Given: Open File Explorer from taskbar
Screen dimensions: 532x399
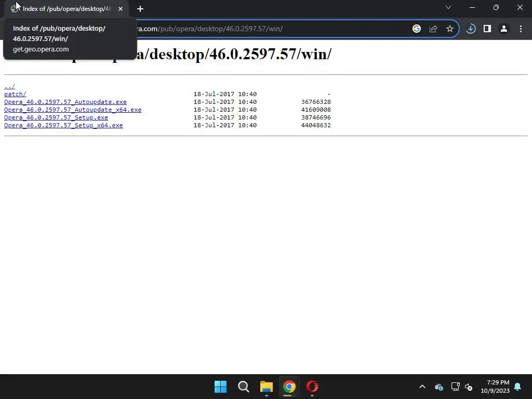Looking at the screenshot, I should pos(267,387).
